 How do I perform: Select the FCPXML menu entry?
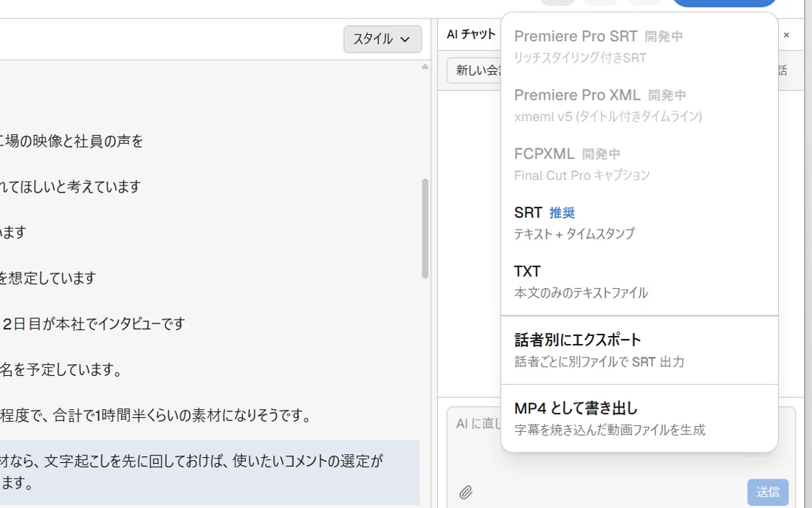click(x=639, y=164)
